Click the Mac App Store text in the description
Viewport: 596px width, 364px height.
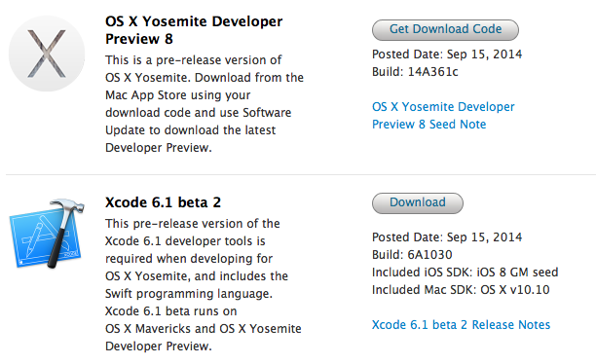coord(153,95)
